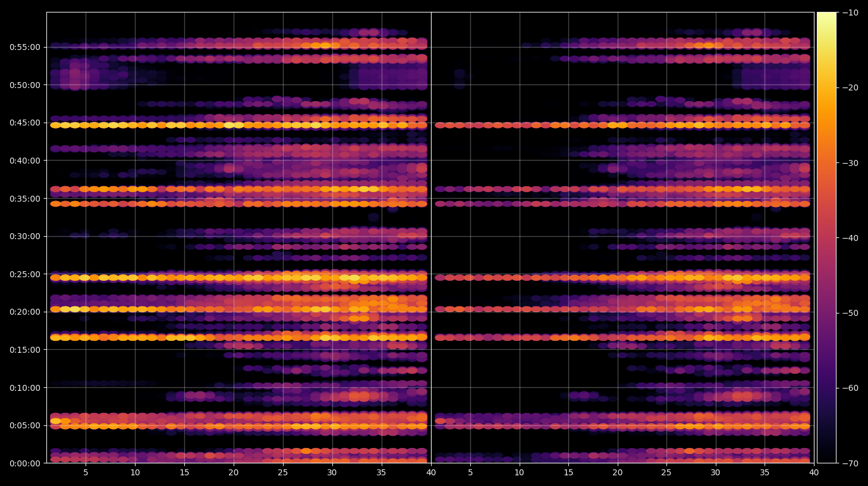Click the −50 colorbar tick label
Screen dimensions: 868x486
[x=850, y=313]
